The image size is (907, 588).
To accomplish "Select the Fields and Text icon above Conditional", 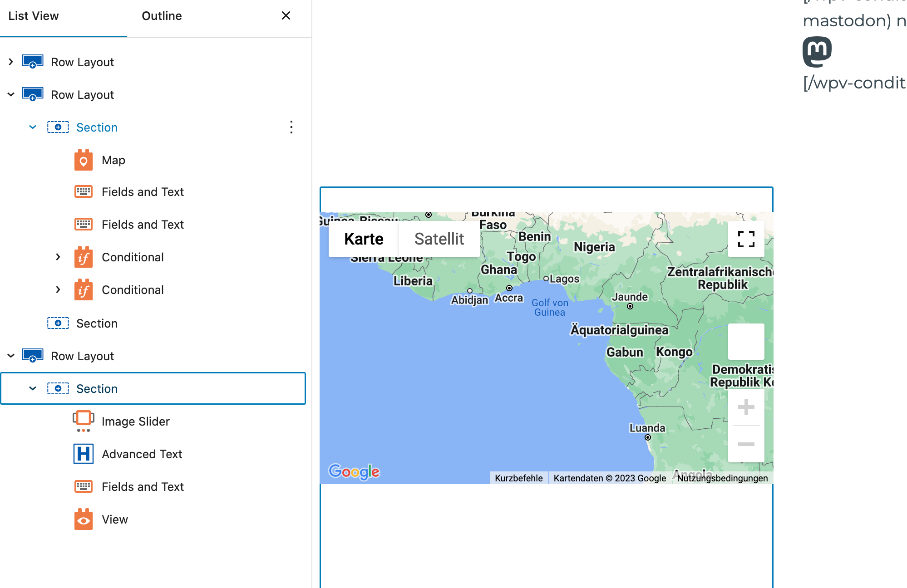I will (84, 225).
